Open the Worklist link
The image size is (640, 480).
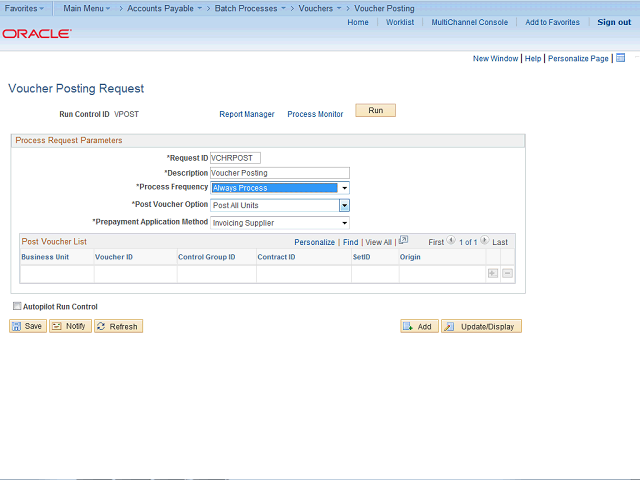[400, 22]
